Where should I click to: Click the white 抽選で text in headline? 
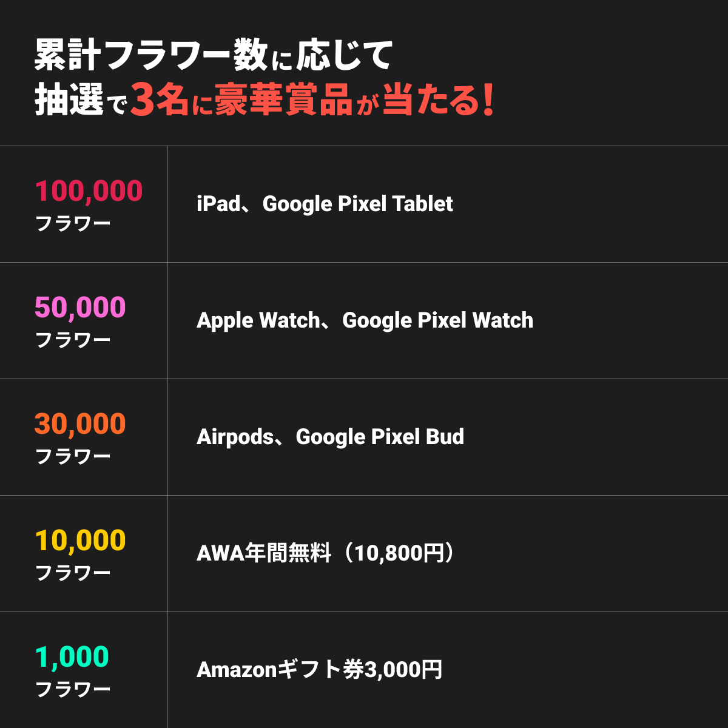point(80,101)
